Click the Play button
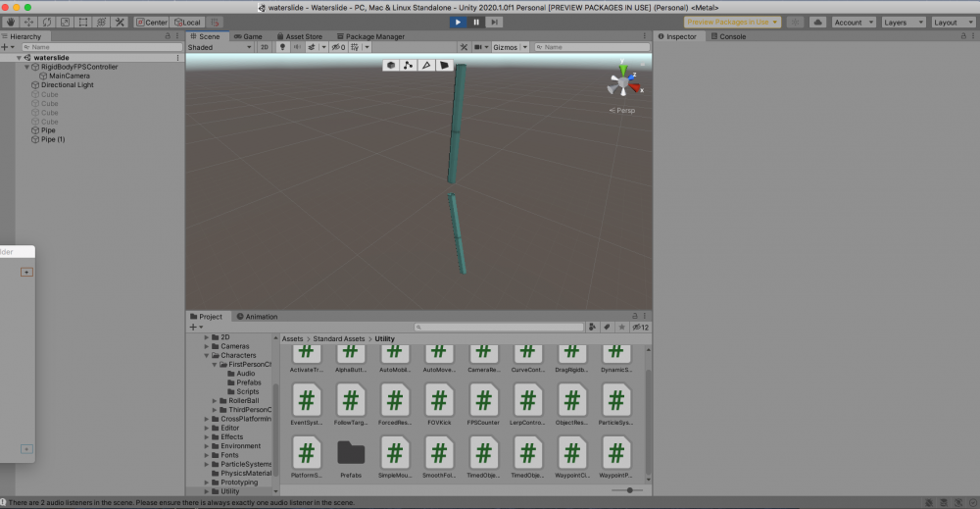The width and height of the screenshot is (980, 509). pos(458,22)
